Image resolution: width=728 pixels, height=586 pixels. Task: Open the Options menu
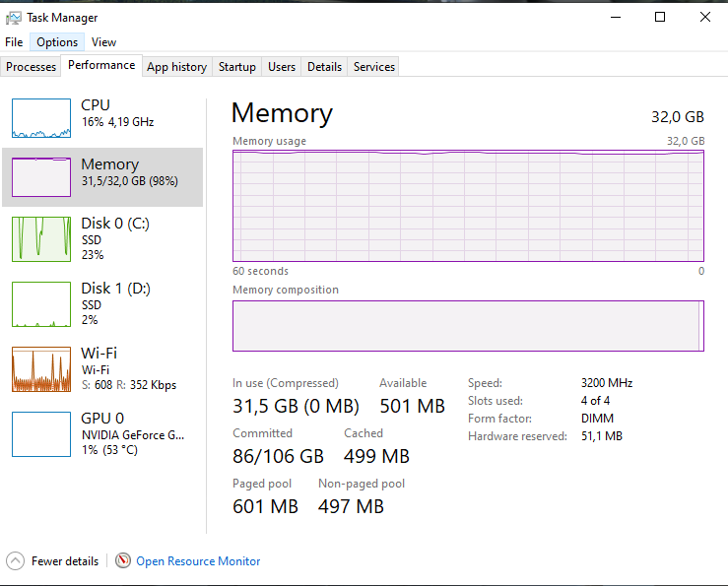(57, 42)
